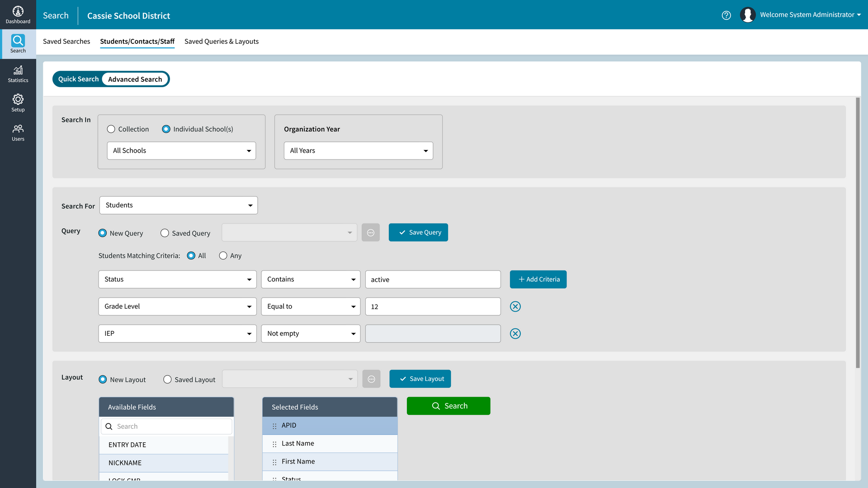
Task: Click the Available Fields search box
Action: 166,426
